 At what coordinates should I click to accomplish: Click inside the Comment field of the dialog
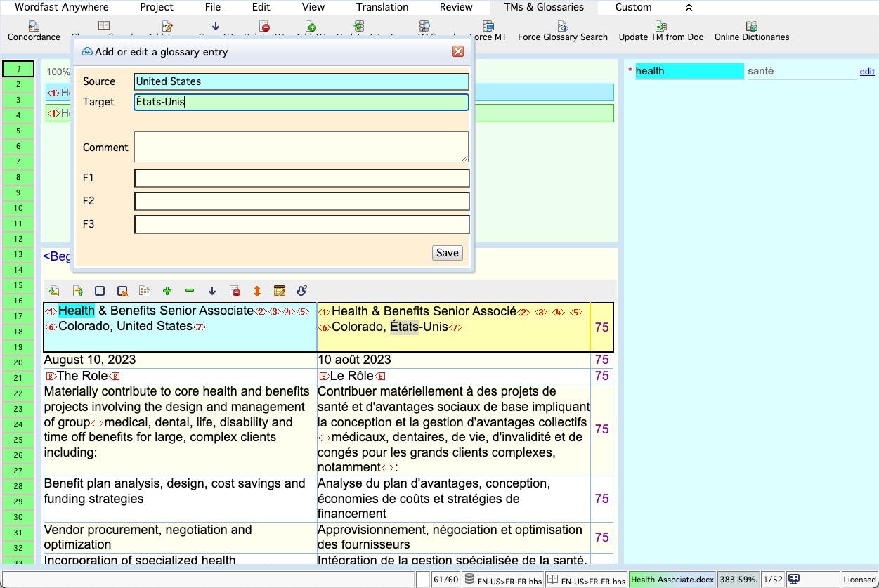[301, 146]
